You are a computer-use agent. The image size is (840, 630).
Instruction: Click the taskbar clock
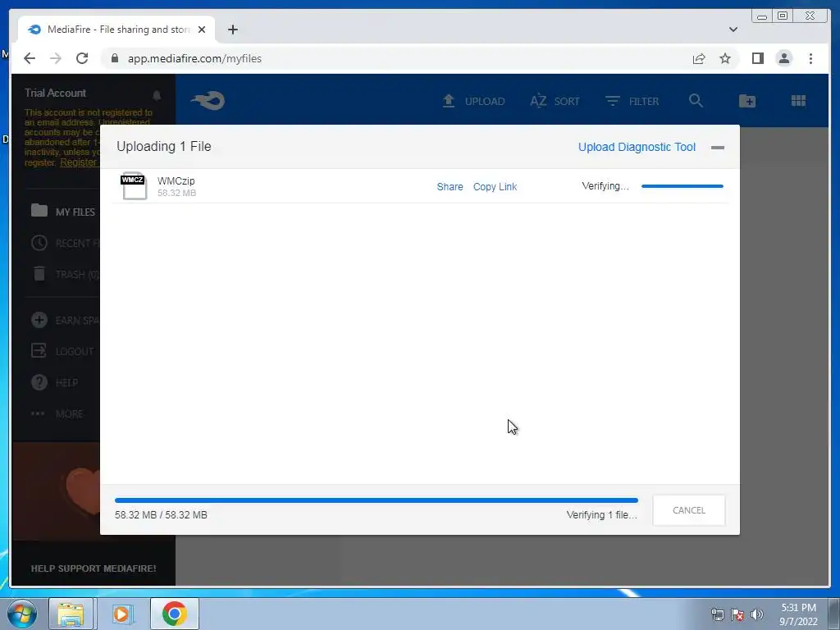point(798,614)
